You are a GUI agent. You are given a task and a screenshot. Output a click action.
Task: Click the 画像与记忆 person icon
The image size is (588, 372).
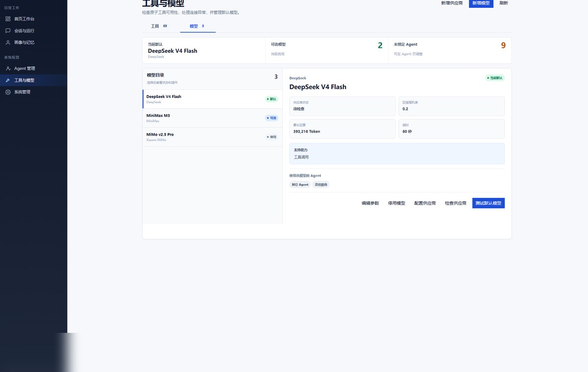pos(8,42)
